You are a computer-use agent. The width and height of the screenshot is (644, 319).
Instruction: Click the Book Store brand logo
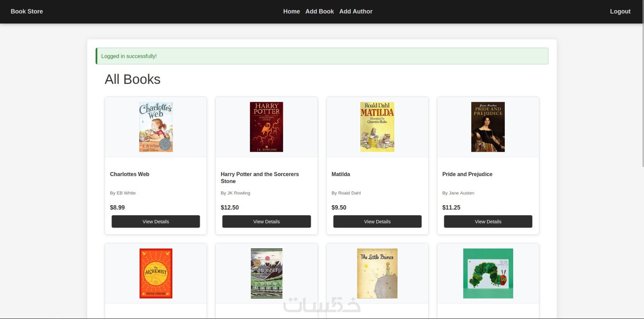tap(27, 11)
